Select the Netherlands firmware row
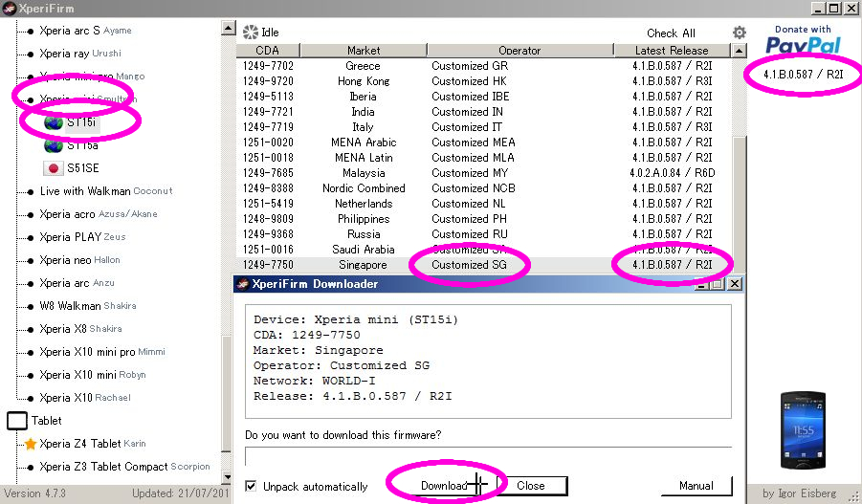The image size is (862, 504). coord(484,204)
